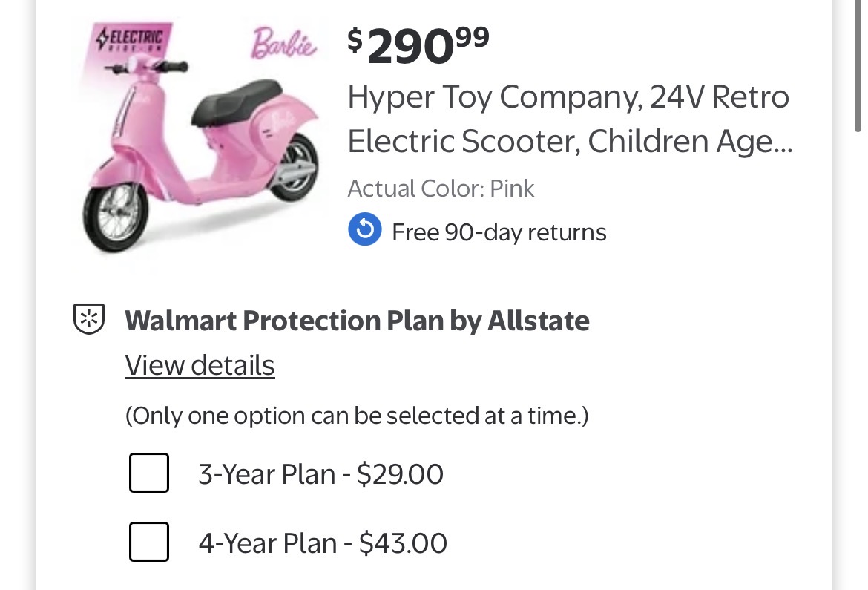Click the "Walmart Protection Plan by Allstate" heading

(x=357, y=321)
